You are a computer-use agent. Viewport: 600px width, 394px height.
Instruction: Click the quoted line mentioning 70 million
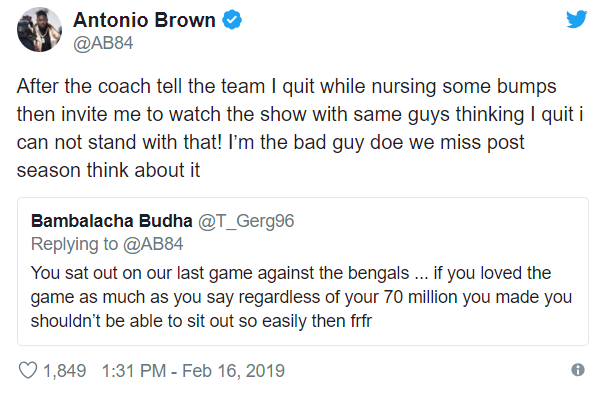pos(301,297)
